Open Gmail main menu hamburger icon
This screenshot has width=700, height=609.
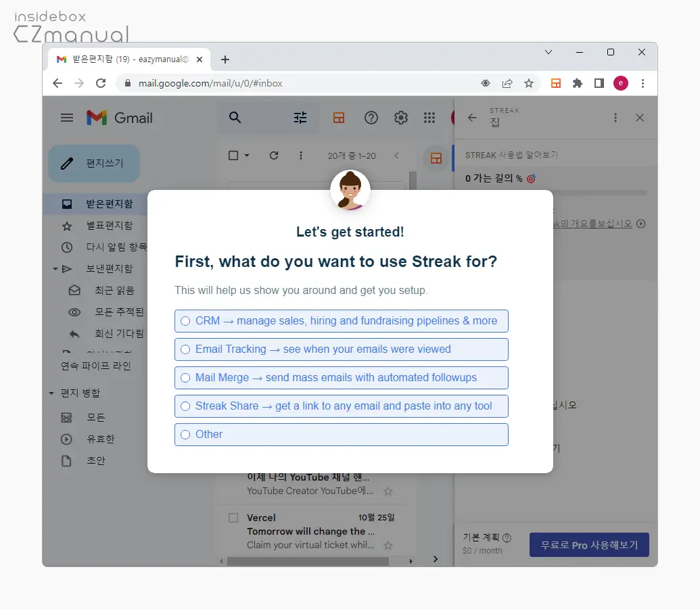[x=67, y=118]
